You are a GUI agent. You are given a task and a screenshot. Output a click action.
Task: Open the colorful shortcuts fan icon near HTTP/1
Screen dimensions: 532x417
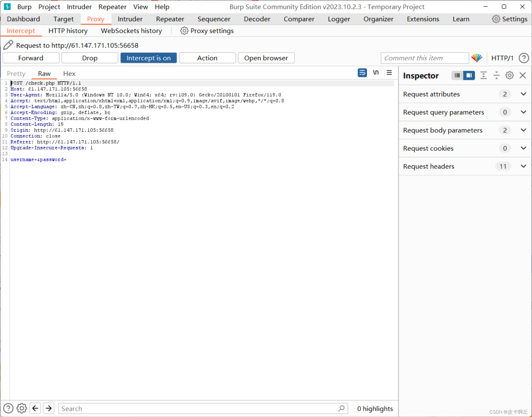[x=477, y=58]
